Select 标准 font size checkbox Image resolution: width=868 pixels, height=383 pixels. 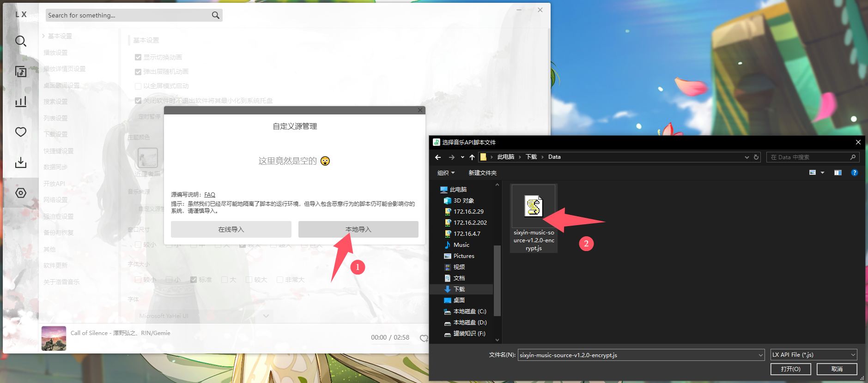(x=194, y=280)
